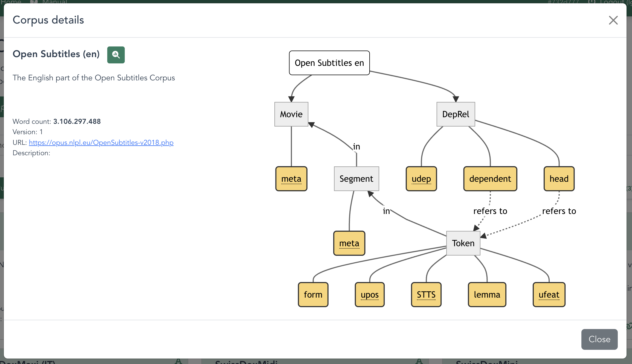The height and width of the screenshot is (364, 632).
Task: Select the DepRel node in diagram
Action: pyautogui.click(x=456, y=114)
